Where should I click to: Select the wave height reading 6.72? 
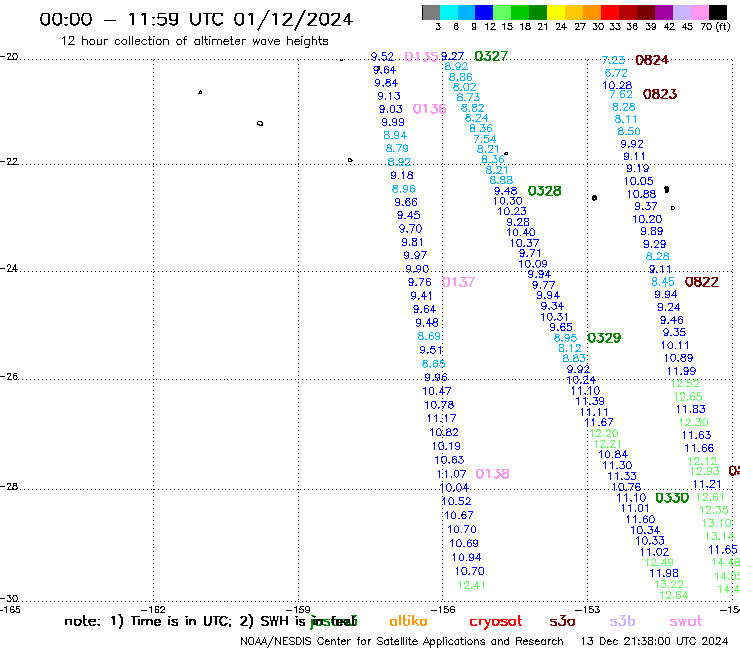pos(616,73)
